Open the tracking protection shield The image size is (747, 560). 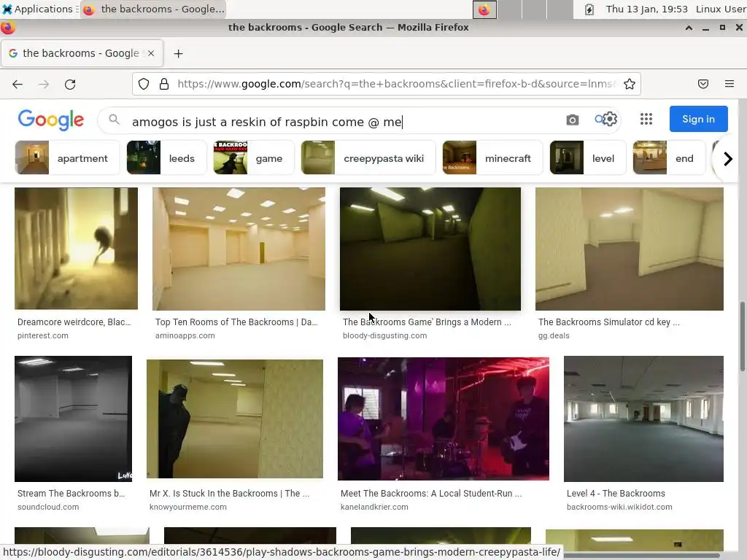144,85
